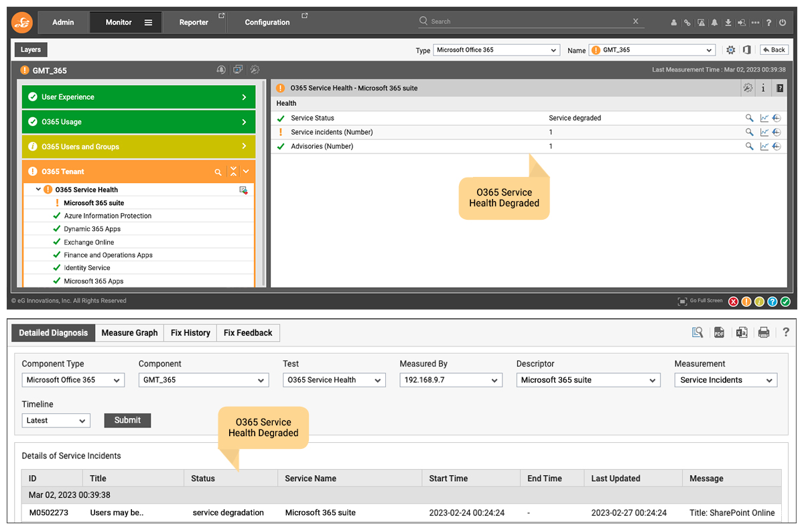Image resolution: width=804 pixels, height=532 pixels.
Task: Open the magnifier for Service incidents row
Action: tap(750, 132)
